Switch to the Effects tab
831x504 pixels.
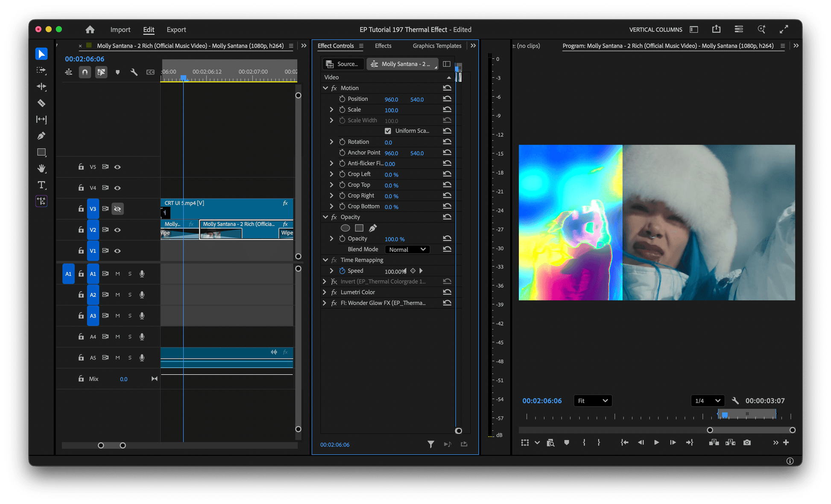[x=383, y=46]
